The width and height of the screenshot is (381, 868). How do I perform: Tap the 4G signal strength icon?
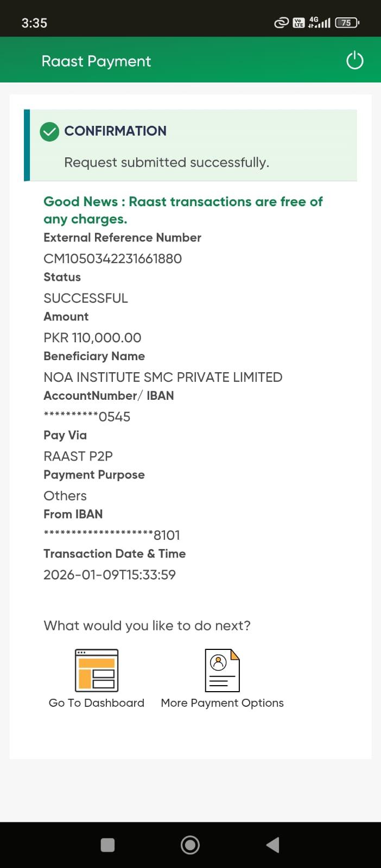click(319, 23)
